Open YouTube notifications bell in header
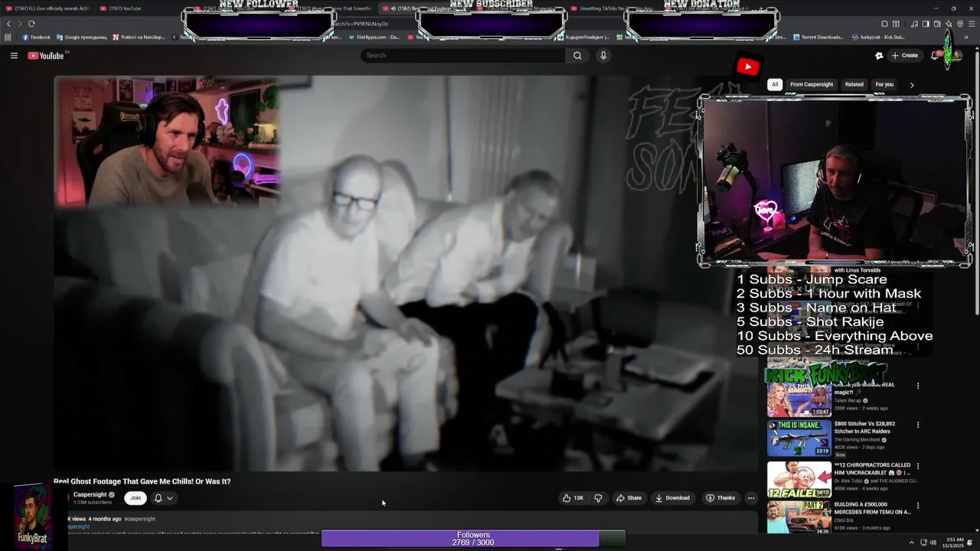This screenshot has width=980, height=551. 935,55
